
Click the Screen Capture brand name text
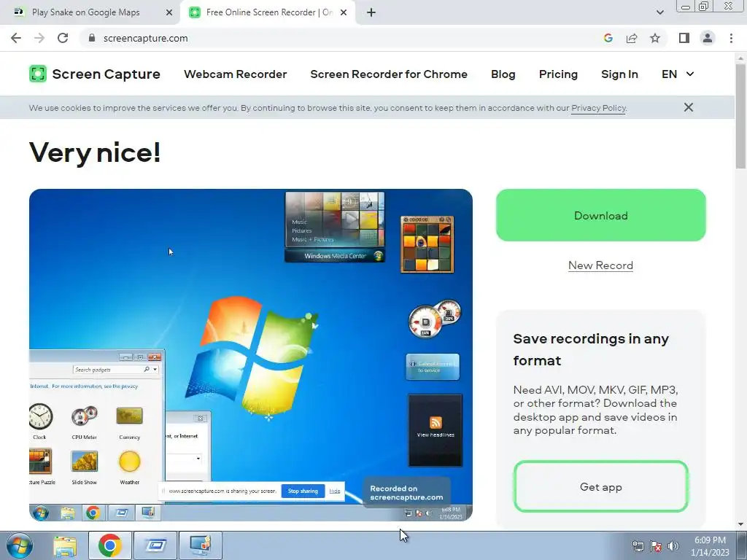pos(107,74)
